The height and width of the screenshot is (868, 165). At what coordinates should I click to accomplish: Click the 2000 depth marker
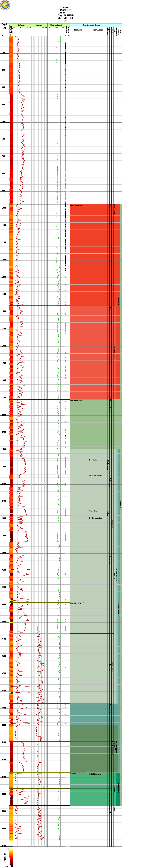3,380
